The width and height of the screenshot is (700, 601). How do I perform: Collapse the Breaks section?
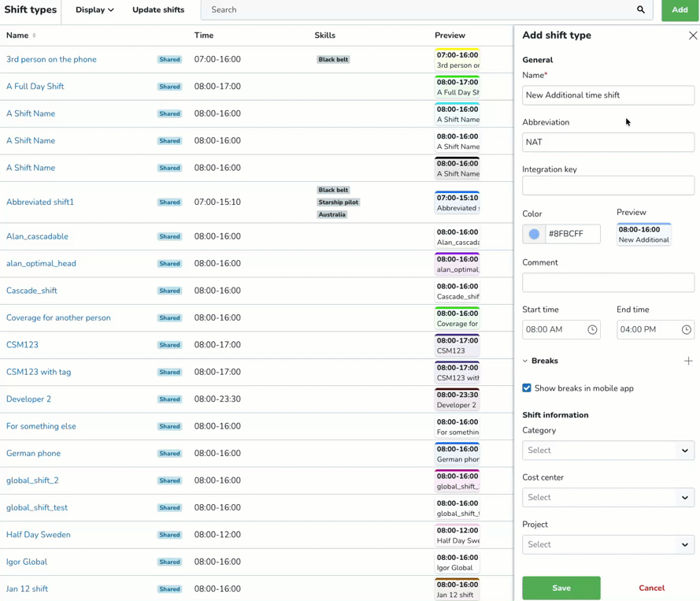pyautogui.click(x=525, y=361)
